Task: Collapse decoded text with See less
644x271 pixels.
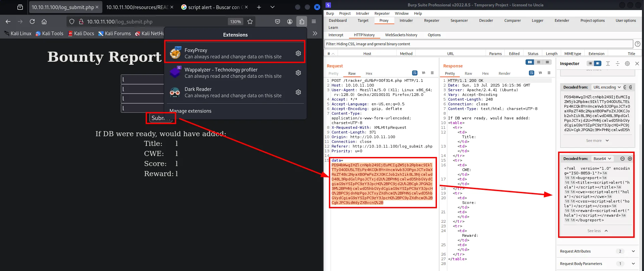Action: [x=597, y=231]
